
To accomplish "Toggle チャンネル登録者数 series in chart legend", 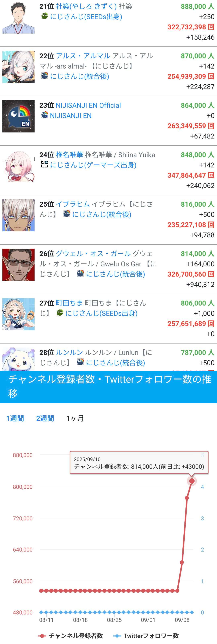I will coord(71,636).
